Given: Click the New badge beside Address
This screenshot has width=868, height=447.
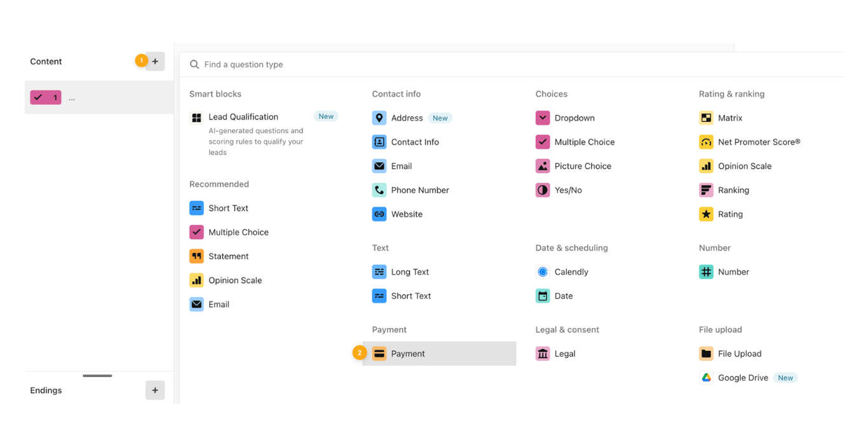Looking at the screenshot, I should (x=440, y=118).
